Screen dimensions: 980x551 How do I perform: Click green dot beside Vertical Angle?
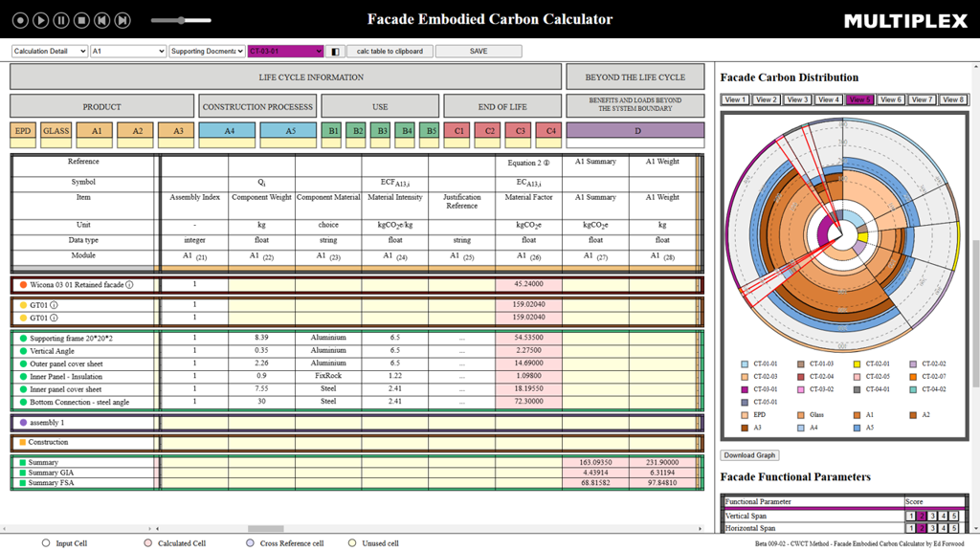[x=23, y=351]
